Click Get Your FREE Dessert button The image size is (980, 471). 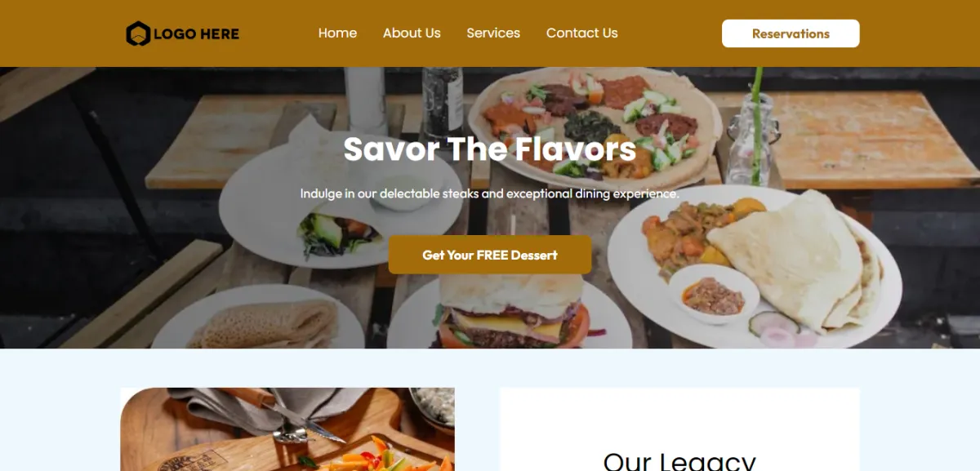(x=490, y=255)
